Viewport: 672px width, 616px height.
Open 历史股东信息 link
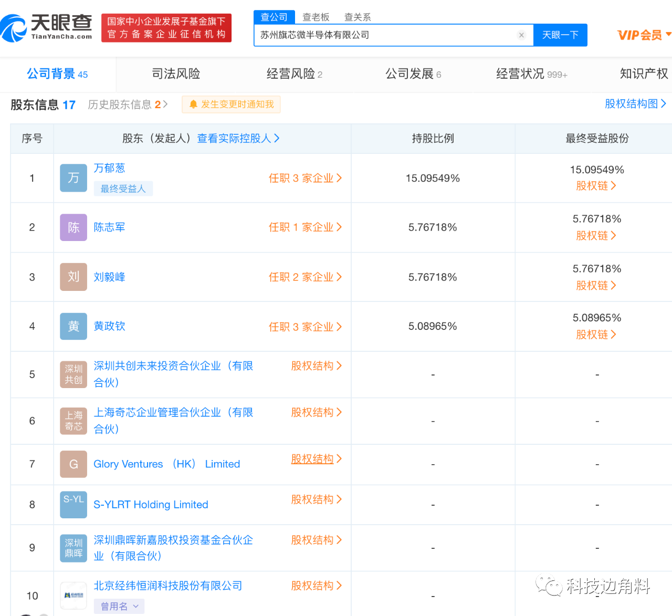tap(128, 105)
